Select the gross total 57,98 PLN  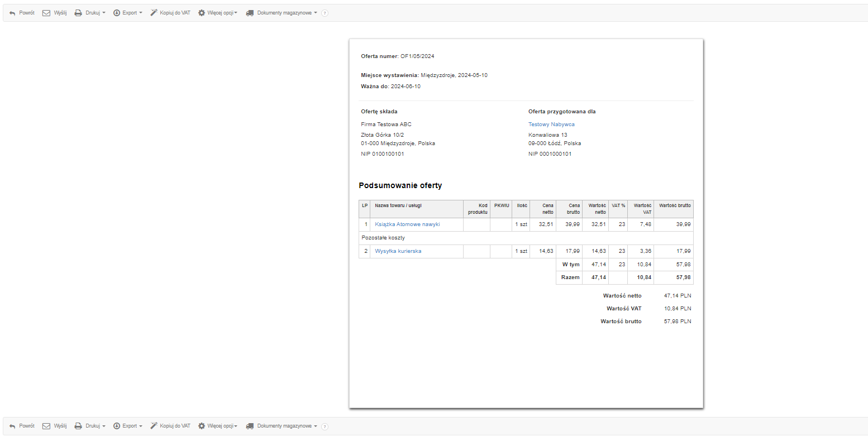pyautogui.click(x=678, y=322)
